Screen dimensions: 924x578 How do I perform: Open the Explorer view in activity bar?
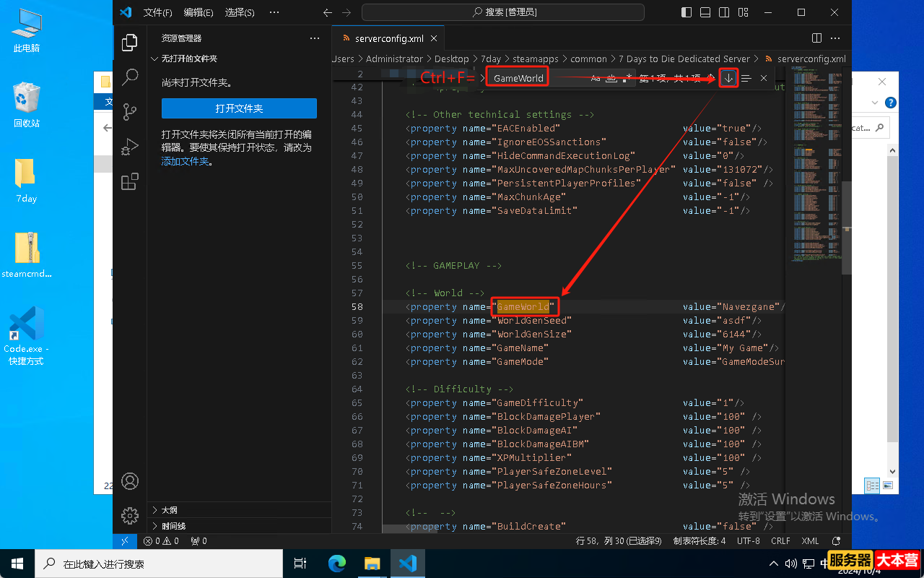coord(130,43)
